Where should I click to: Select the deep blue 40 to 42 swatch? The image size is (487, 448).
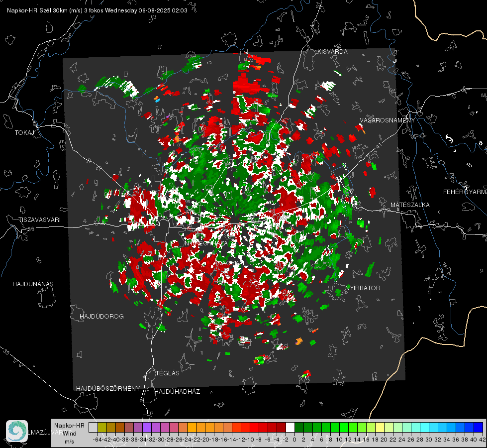pos(479,427)
